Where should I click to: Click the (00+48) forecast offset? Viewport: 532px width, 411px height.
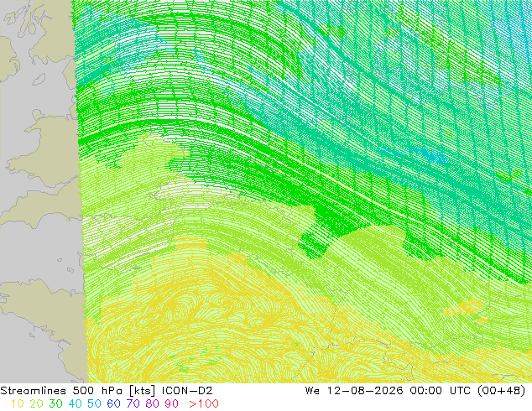click(x=501, y=391)
